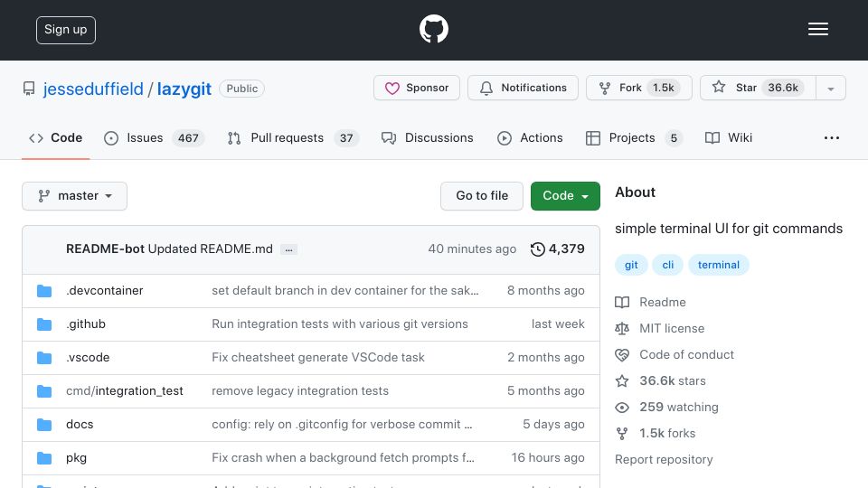Click the .vscode folder icon
Viewport: 868px width, 488px height.
tap(44, 358)
